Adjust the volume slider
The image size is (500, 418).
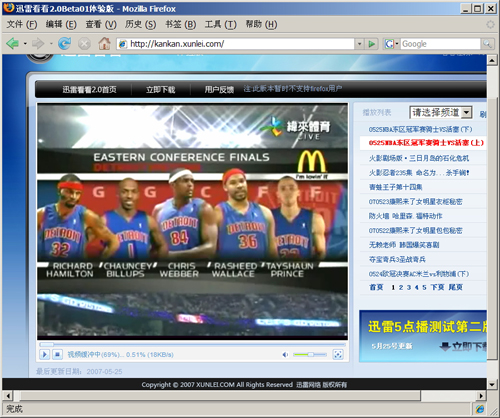pyautogui.click(x=309, y=354)
